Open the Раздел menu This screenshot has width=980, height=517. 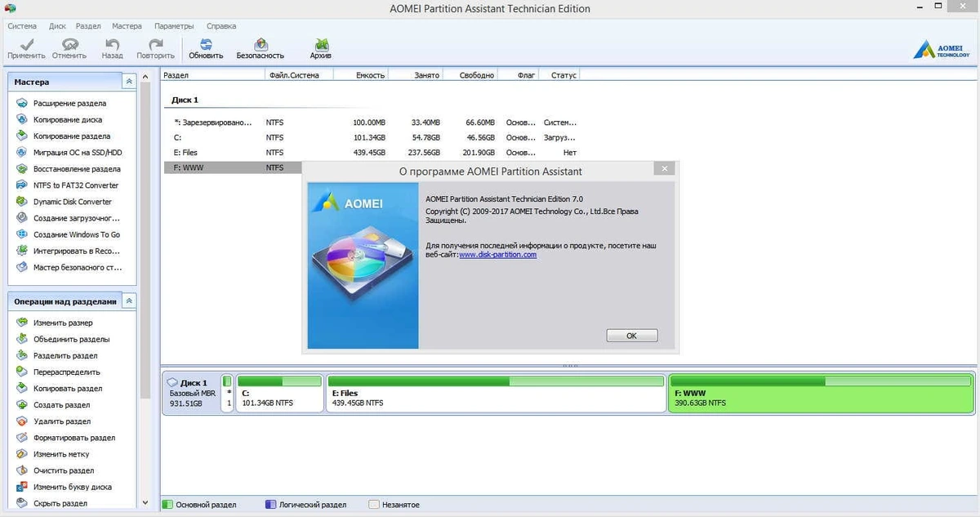(90, 25)
